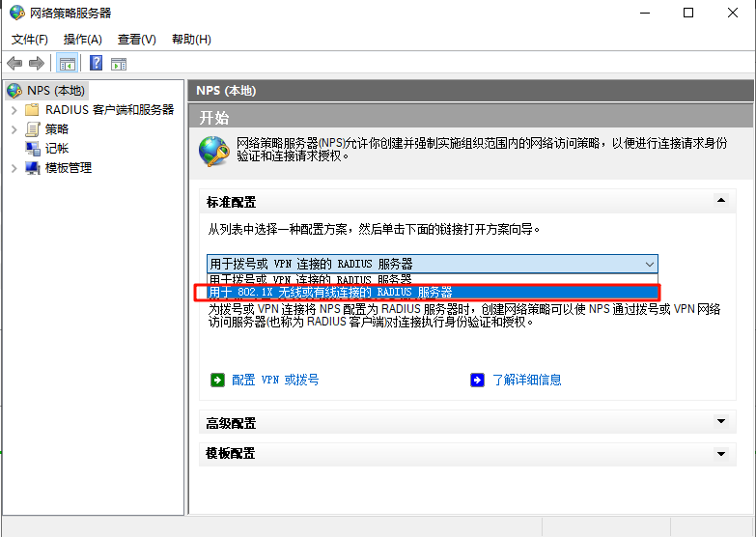Screen dimensions: 756x537
Task: Expand the RADIUS 客户端和服务器 tree node
Action: 14,110
